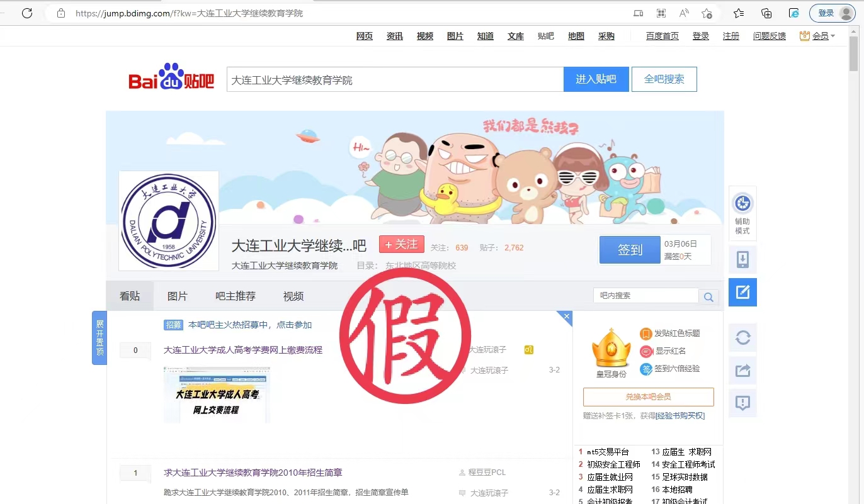Image resolution: width=864 pixels, height=504 pixels.
Task: Open the site information lock icon
Action: pos(61,13)
